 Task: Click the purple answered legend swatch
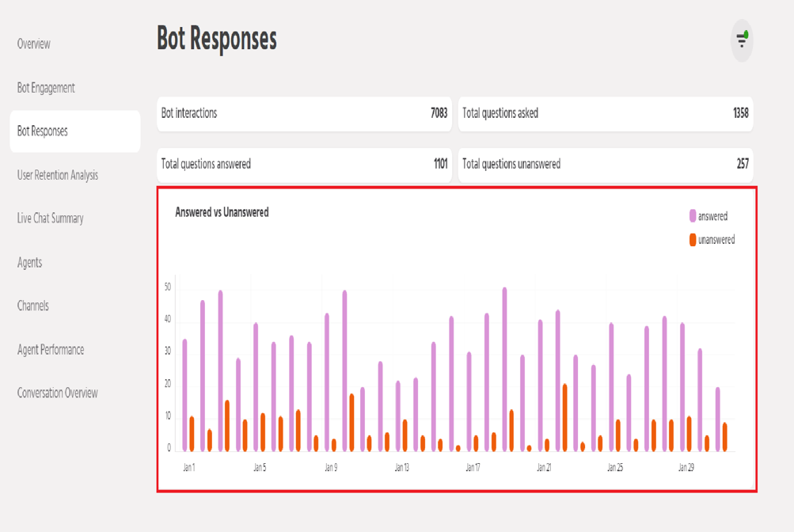(693, 216)
